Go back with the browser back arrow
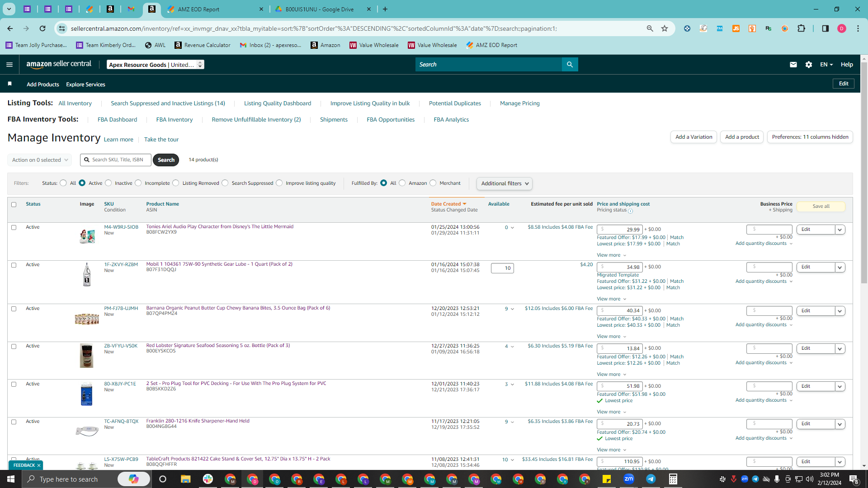The height and width of the screenshot is (488, 868). [10, 28]
